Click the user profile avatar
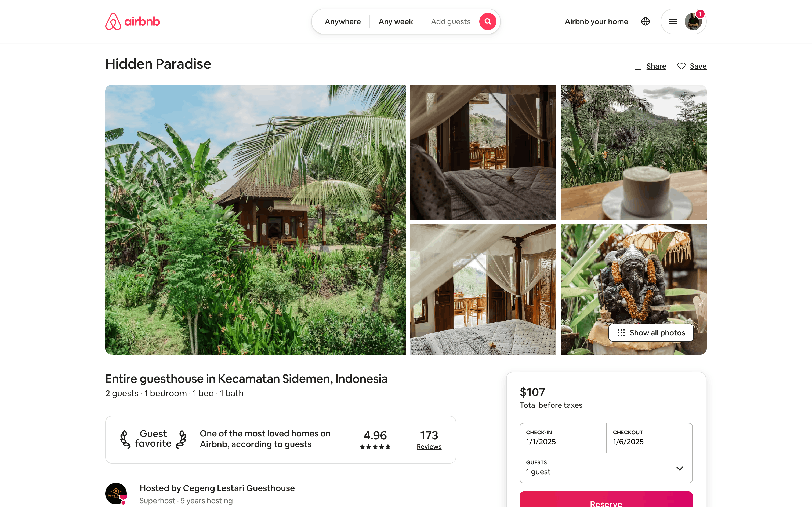The width and height of the screenshot is (812, 507). point(693,21)
